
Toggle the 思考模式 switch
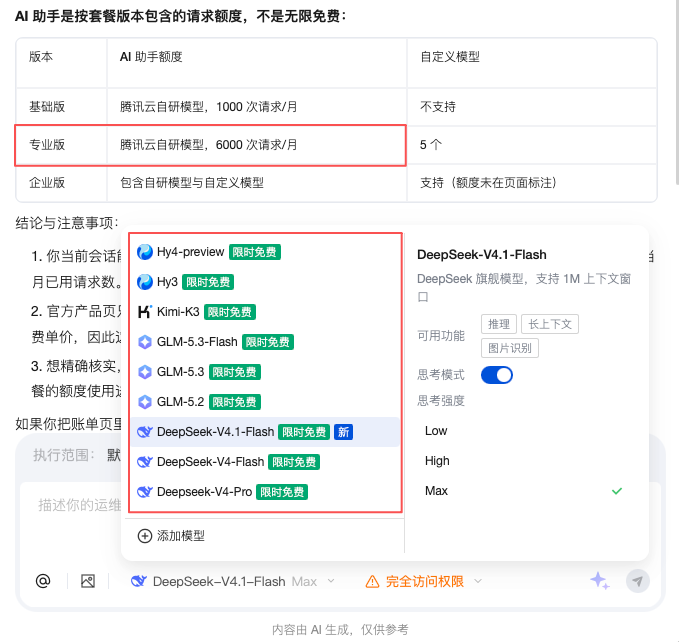click(x=497, y=375)
